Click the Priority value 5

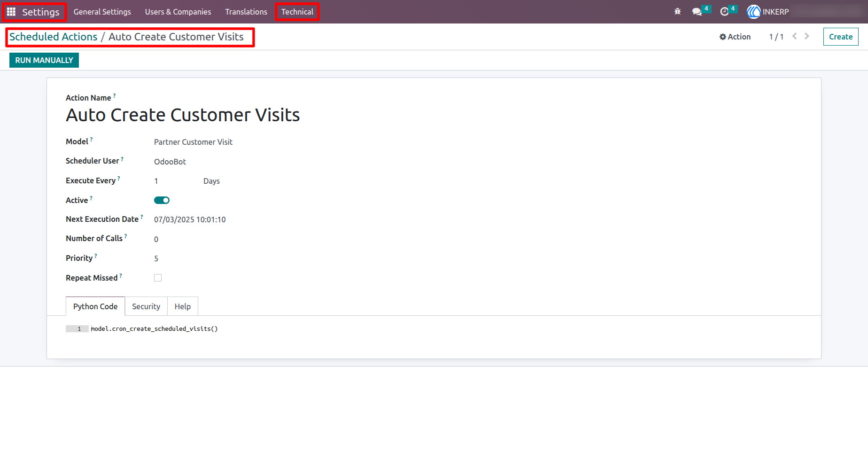[156, 258]
